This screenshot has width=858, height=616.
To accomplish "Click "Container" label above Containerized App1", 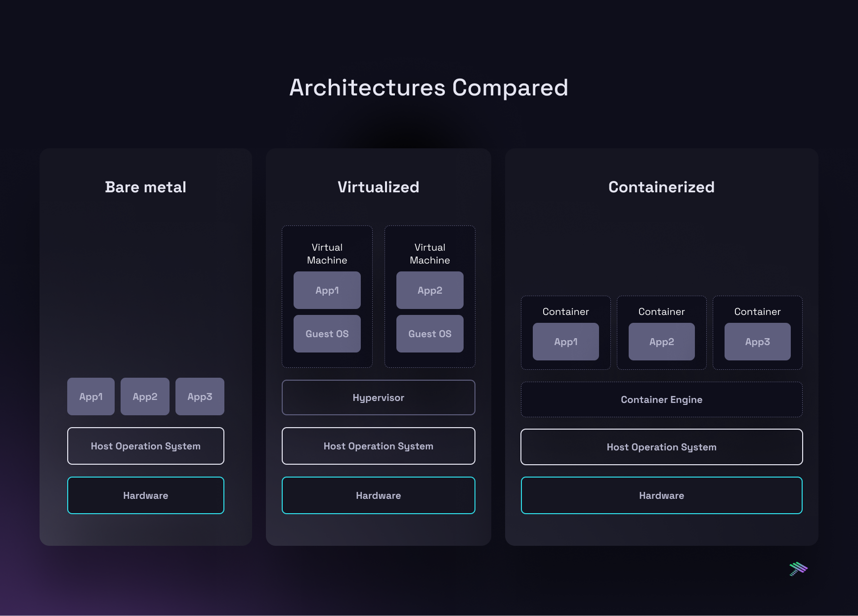I will pos(566,311).
